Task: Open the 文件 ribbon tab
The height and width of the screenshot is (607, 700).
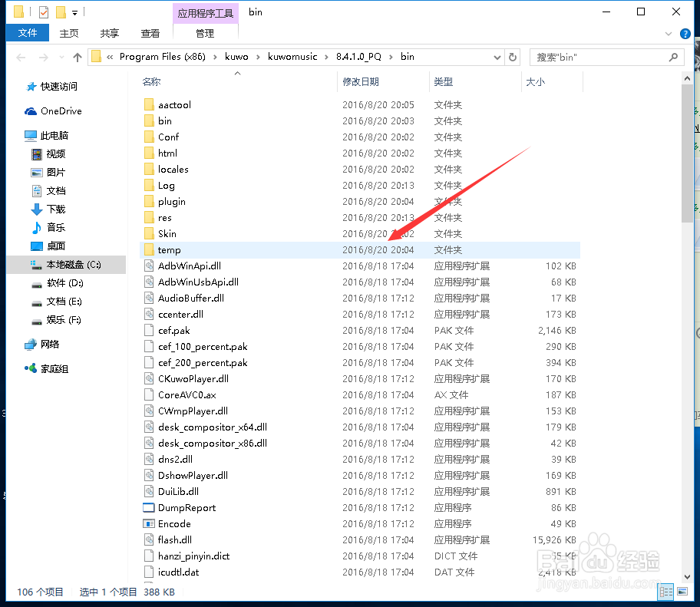Action: 27,33
